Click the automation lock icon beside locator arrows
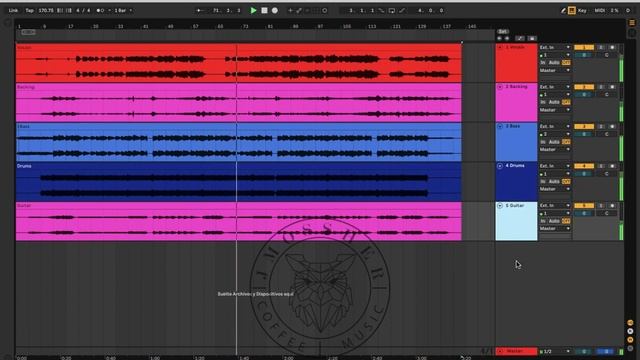The width and height of the screenshot is (640, 360). click(532, 38)
